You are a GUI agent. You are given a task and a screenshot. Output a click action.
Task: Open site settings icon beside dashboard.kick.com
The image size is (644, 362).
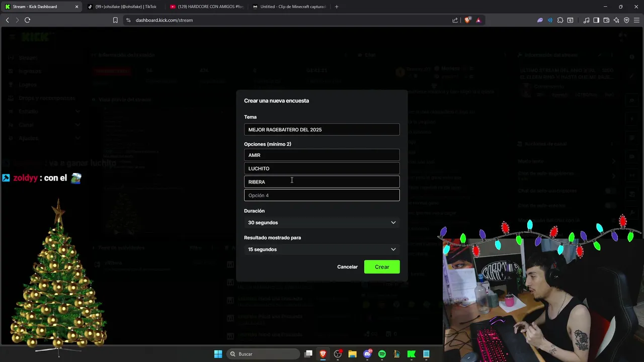pyautogui.click(x=128, y=20)
